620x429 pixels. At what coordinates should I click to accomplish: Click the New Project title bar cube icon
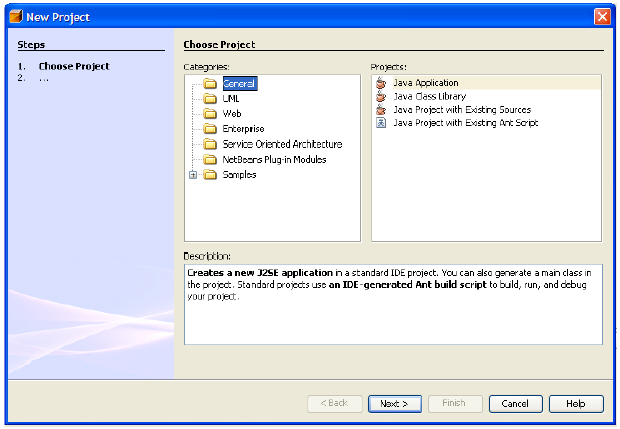click(x=16, y=17)
